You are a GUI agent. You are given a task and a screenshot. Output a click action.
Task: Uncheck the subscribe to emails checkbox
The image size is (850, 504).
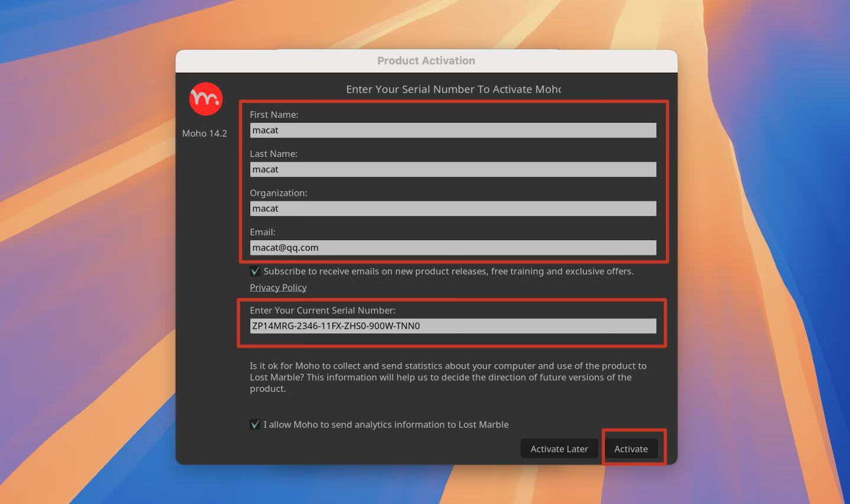coord(255,271)
